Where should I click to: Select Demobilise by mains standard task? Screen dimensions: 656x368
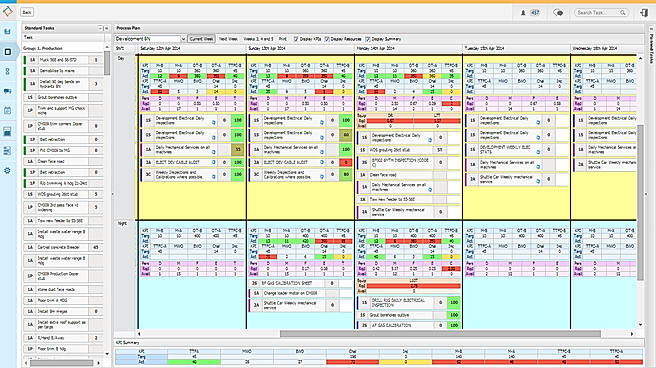tap(64, 71)
